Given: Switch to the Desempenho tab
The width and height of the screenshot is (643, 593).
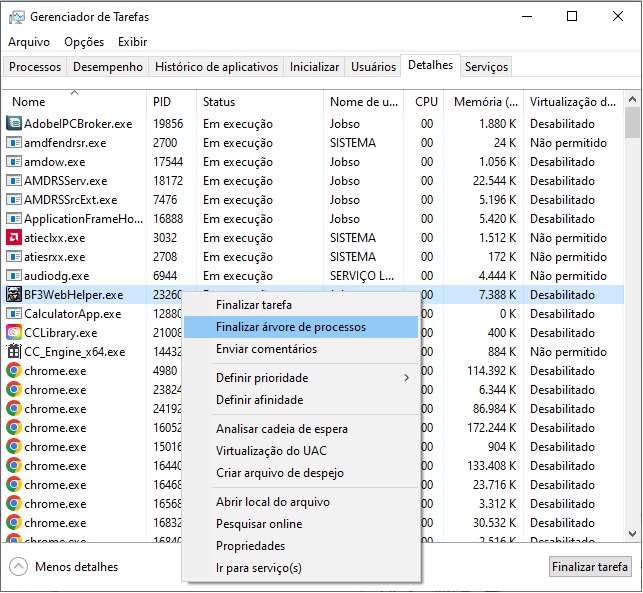Looking at the screenshot, I should (x=108, y=66).
